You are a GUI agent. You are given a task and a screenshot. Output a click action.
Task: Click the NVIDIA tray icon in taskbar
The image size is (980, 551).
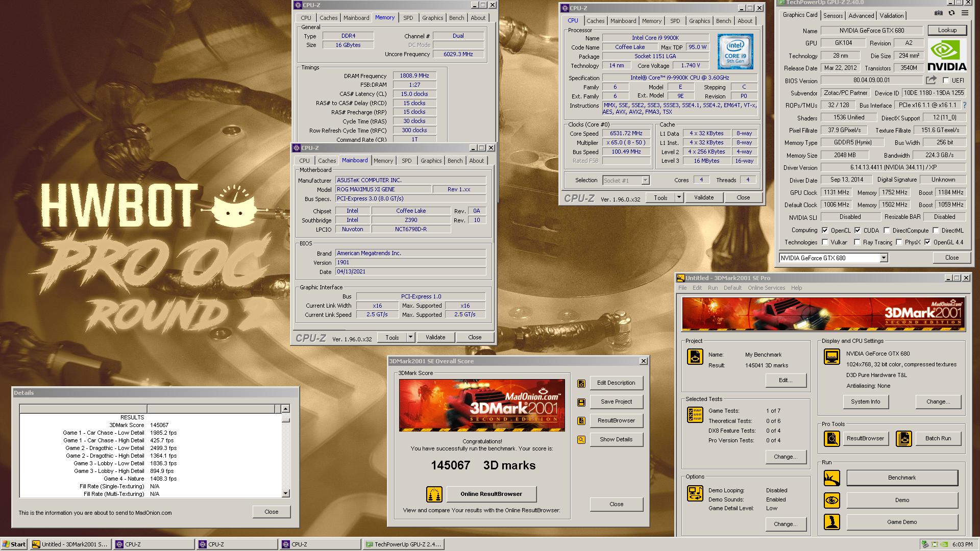944,544
